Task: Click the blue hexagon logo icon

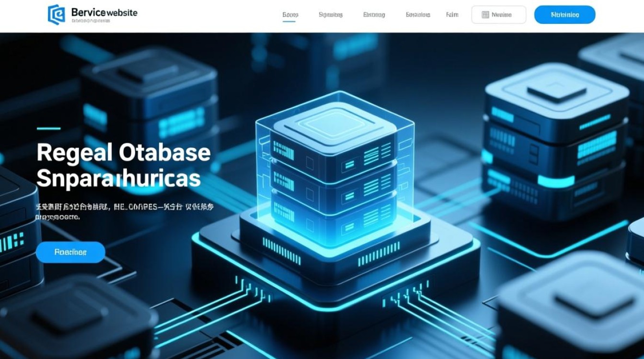Action: pyautogui.click(x=57, y=14)
